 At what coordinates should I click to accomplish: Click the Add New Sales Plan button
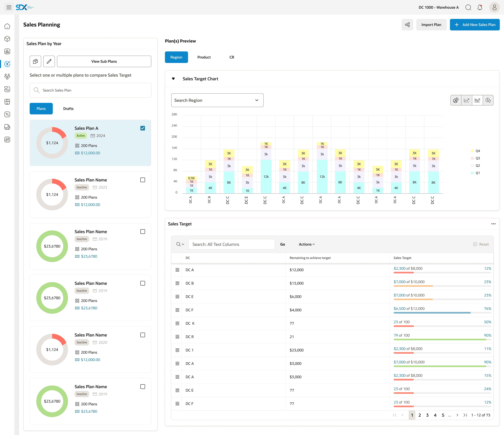(475, 25)
